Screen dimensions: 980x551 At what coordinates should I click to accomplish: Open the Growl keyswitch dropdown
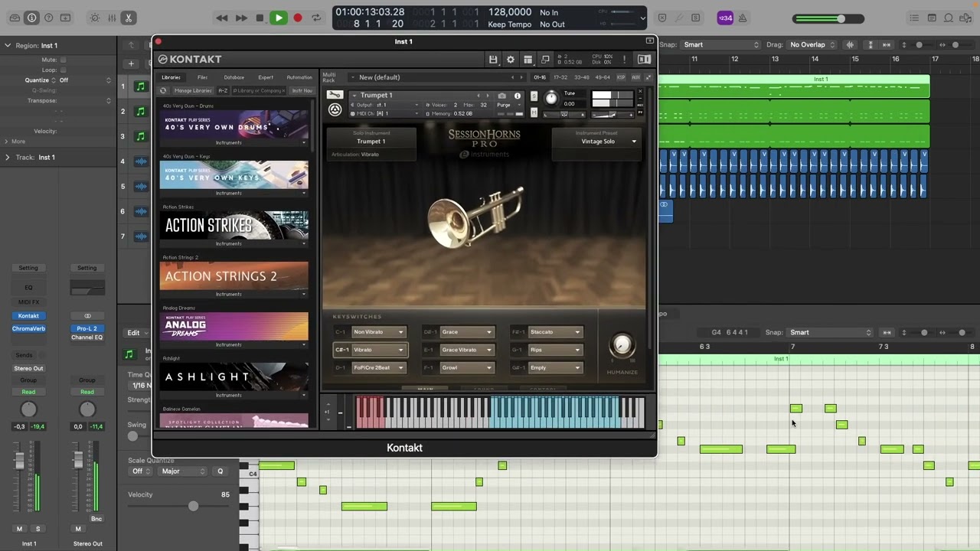point(467,367)
